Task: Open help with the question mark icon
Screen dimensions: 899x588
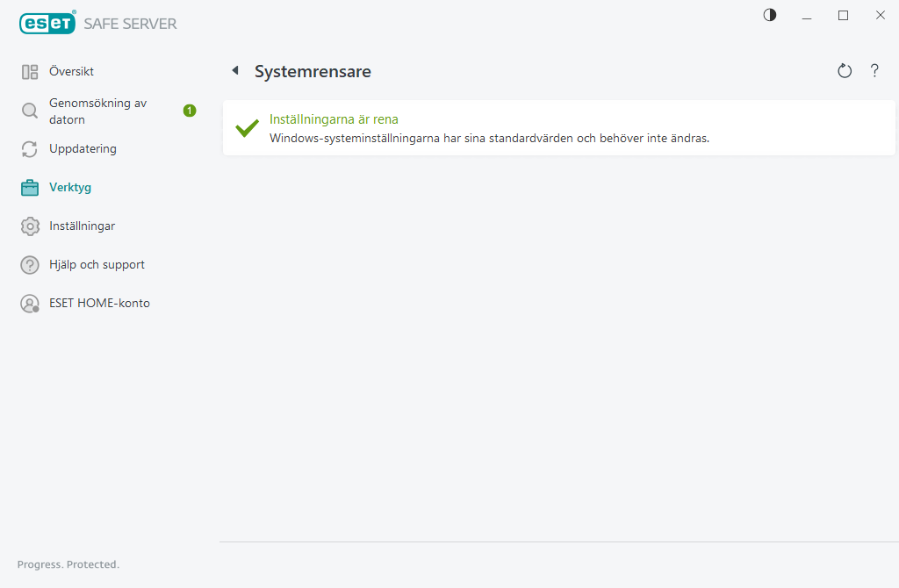Action: click(x=874, y=71)
